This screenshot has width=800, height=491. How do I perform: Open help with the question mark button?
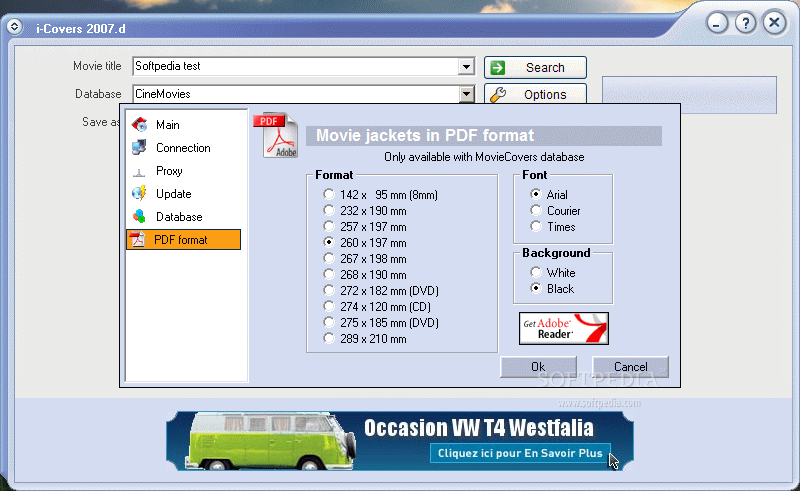[745, 23]
